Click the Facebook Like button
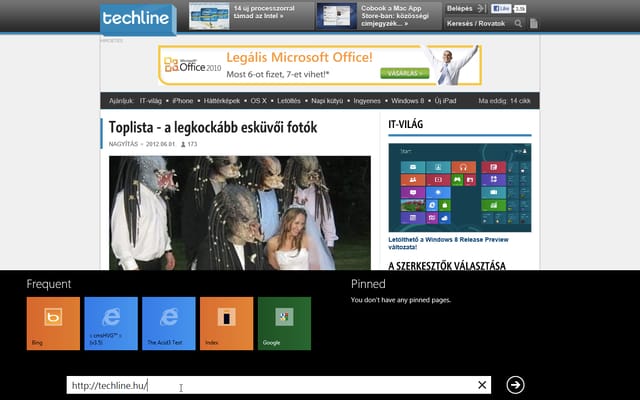 pyautogui.click(x=501, y=9)
